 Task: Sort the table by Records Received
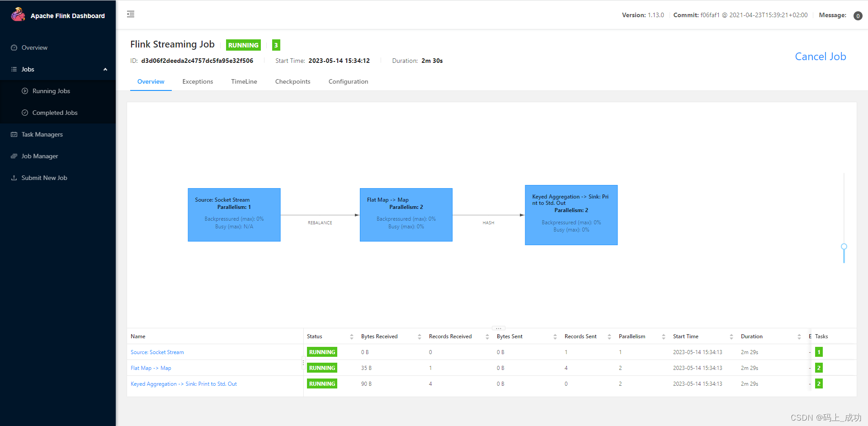487,336
